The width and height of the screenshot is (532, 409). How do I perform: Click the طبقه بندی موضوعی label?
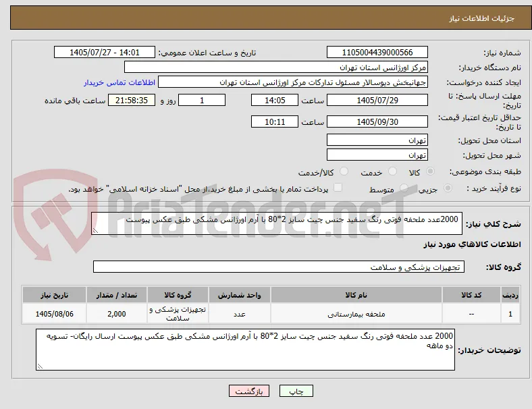[485, 171]
